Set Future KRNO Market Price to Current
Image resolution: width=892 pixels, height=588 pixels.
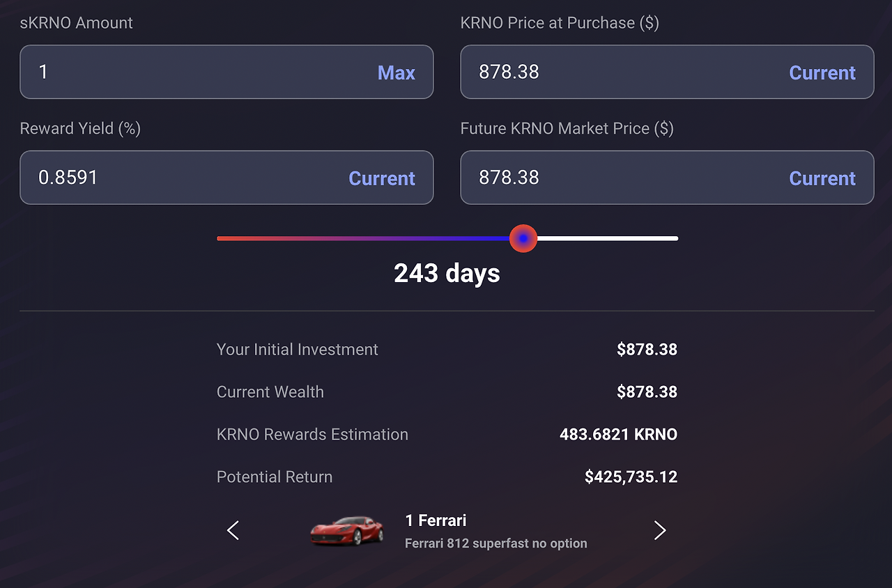pos(822,178)
